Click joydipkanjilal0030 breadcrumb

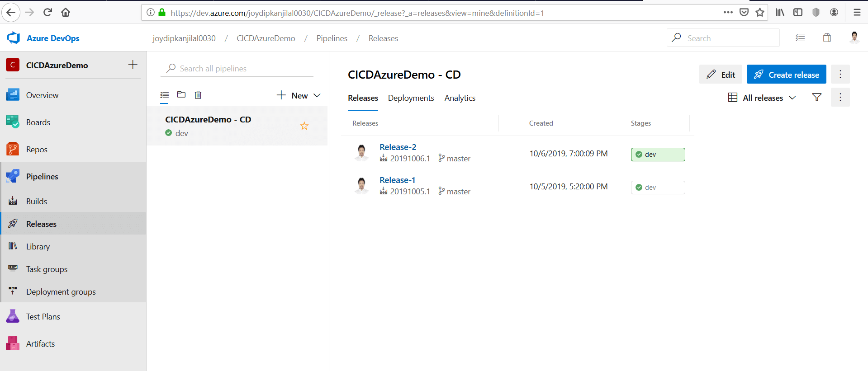184,38
